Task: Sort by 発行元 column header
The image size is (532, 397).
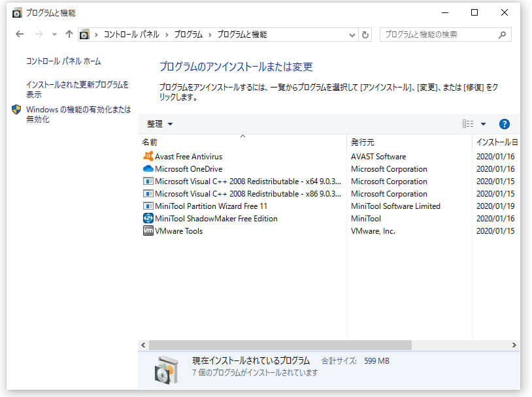Action: [362, 142]
